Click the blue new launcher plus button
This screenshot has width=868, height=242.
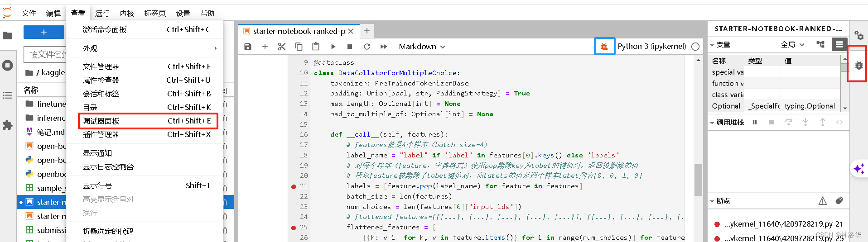pyautogui.click(x=43, y=32)
